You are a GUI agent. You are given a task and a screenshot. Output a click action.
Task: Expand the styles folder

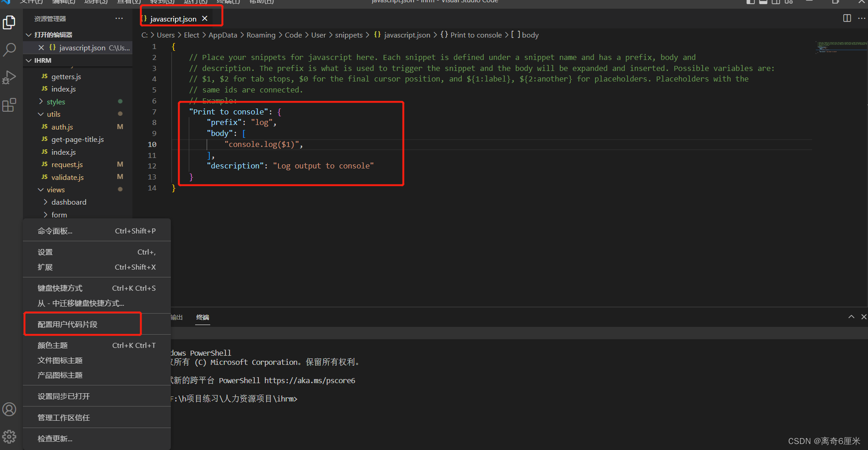(x=41, y=102)
